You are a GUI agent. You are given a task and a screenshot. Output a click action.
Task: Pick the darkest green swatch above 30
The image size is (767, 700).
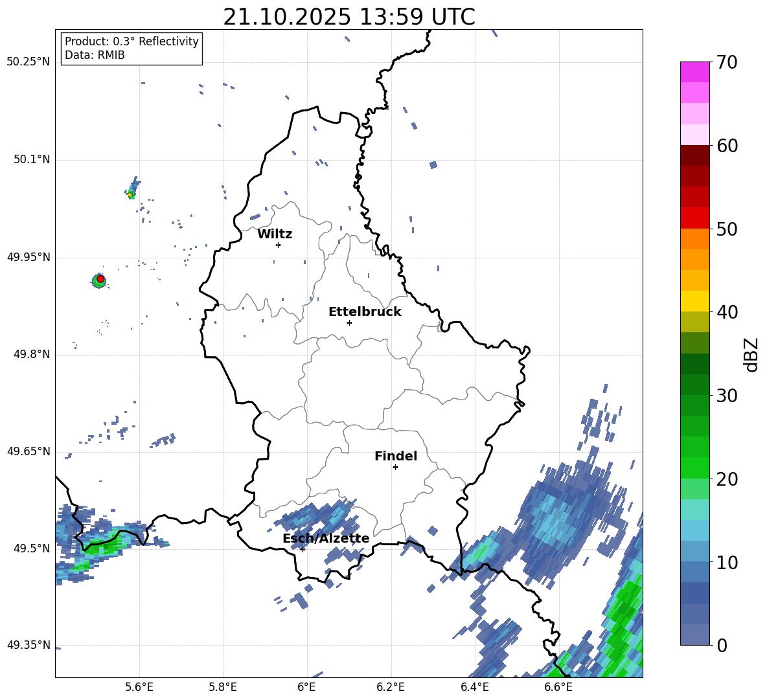694,364
